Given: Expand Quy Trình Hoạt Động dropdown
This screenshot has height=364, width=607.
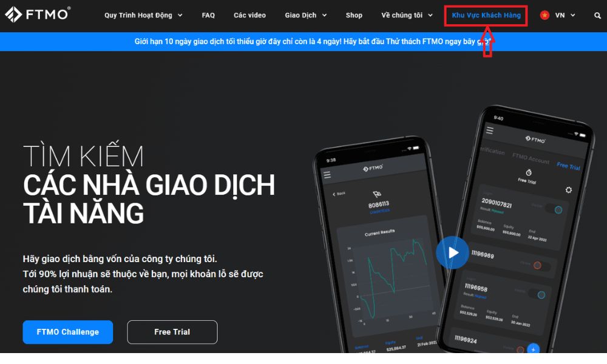Looking at the screenshot, I should (143, 16).
